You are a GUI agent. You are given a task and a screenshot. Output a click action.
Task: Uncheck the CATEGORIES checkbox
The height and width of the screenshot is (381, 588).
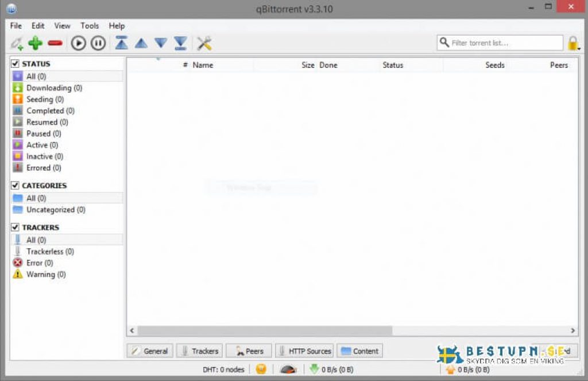(15, 186)
